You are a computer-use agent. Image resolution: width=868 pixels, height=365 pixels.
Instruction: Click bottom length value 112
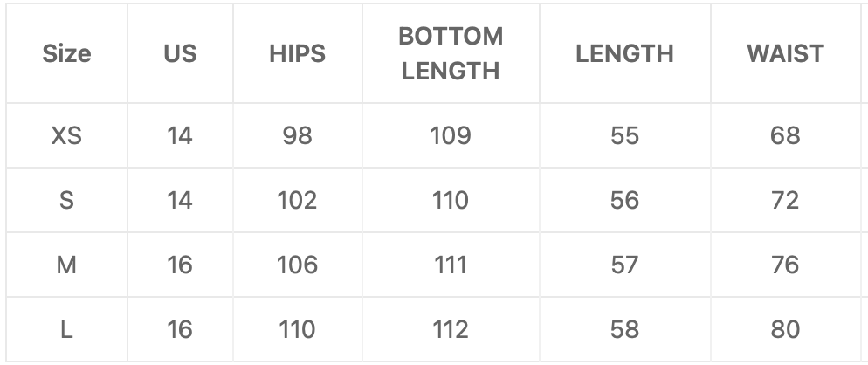pyautogui.click(x=451, y=329)
